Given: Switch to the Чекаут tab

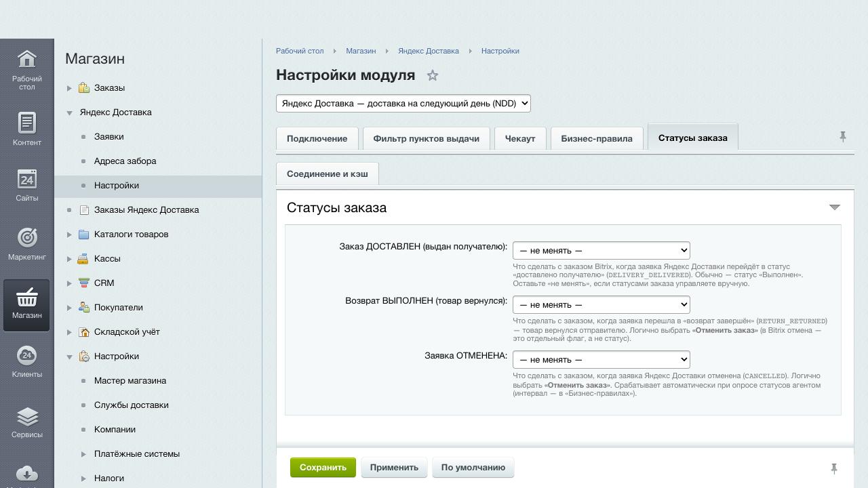Looking at the screenshot, I should [520, 138].
